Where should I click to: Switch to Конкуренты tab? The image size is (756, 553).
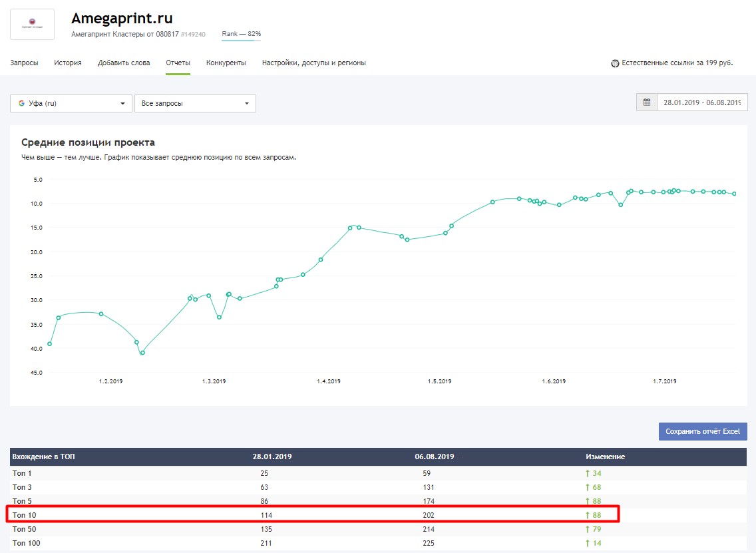[226, 63]
